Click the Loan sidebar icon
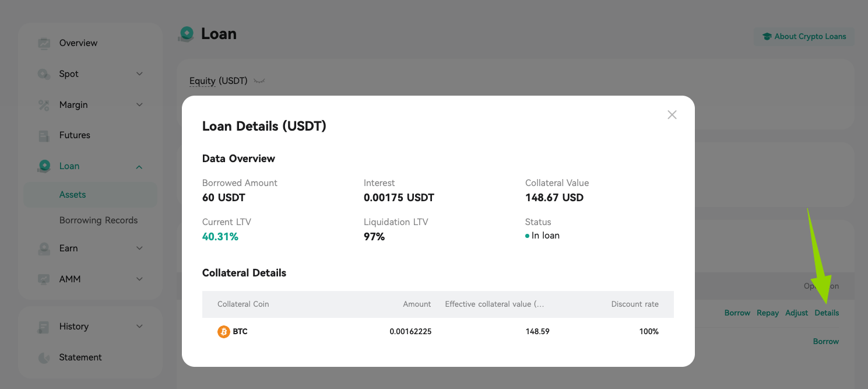Image resolution: width=868 pixels, height=389 pixels. click(x=44, y=166)
